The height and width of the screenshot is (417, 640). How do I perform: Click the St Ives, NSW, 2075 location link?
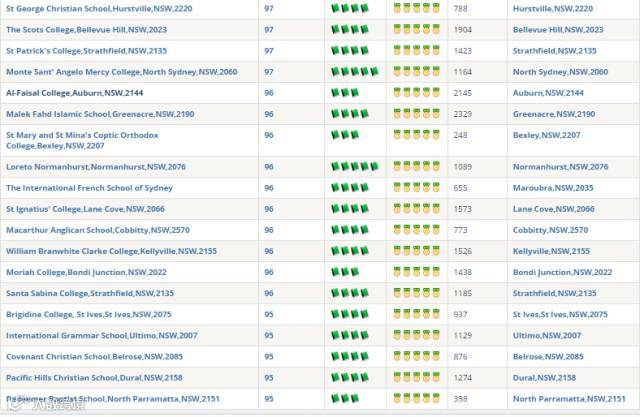560,314
